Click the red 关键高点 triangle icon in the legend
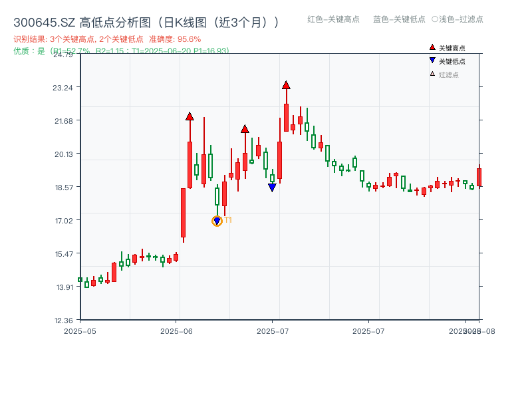The image size is (532, 399). click(x=432, y=47)
